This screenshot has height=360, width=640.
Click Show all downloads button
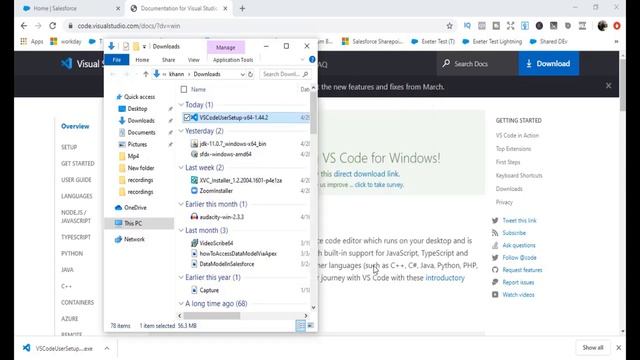point(593,348)
